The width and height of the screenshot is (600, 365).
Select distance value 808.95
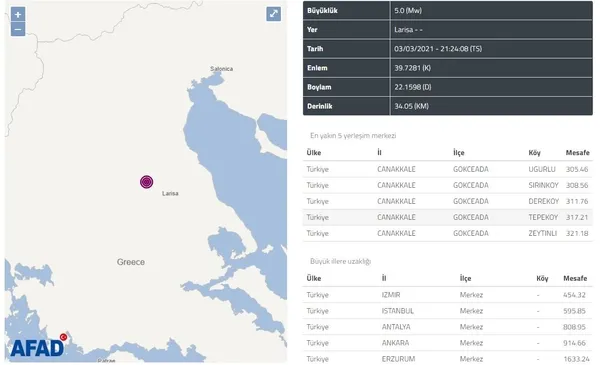point(574,327)
